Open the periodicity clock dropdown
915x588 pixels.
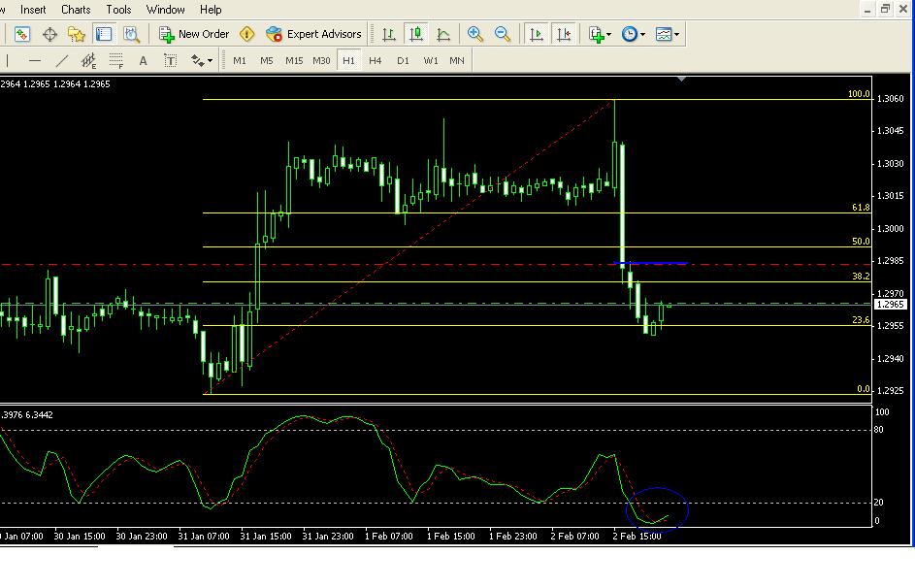(633, 34)
